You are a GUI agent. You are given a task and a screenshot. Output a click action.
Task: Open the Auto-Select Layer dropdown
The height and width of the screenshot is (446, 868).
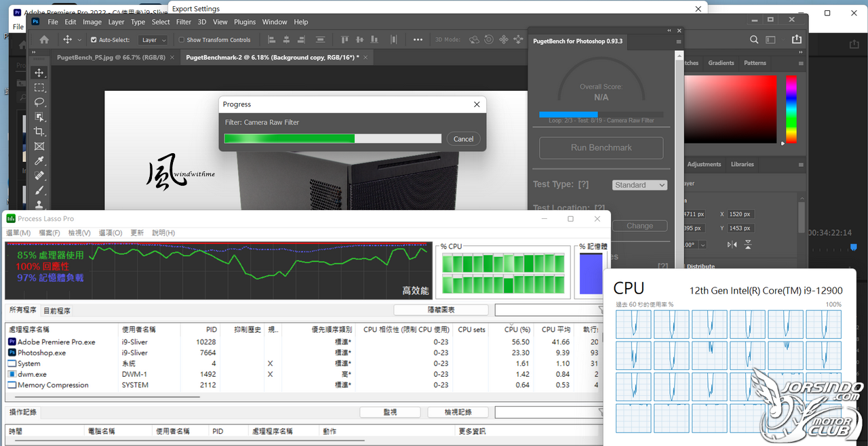tap(153, 40)
